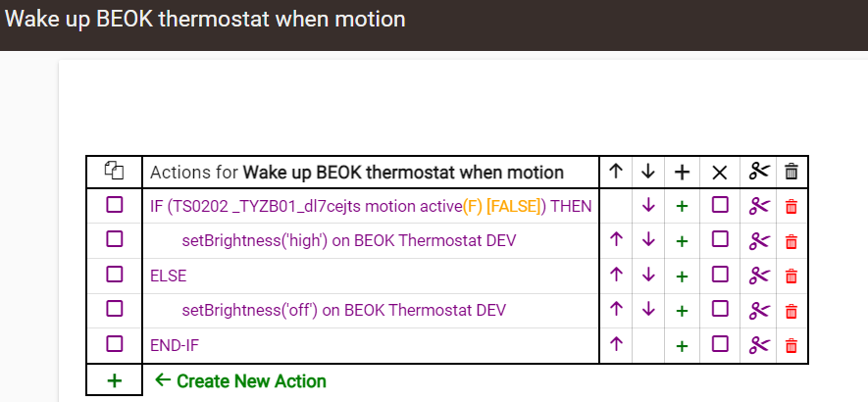Screen dimensions: 868x402
Task: Tick left checkbox of setBrightness('off') row
Action: pyautogui.click(x=114, y=308)
